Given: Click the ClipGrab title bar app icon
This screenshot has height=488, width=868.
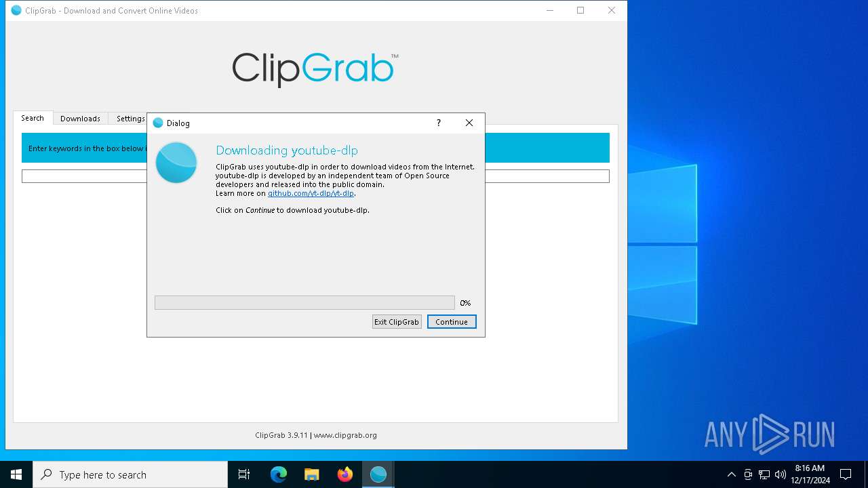Looking at the screenshot, I should [x=16, y=10].
